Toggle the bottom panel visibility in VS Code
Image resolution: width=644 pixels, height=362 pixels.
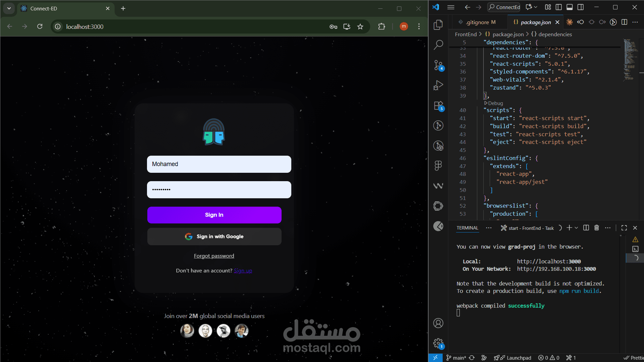point(569,7)
